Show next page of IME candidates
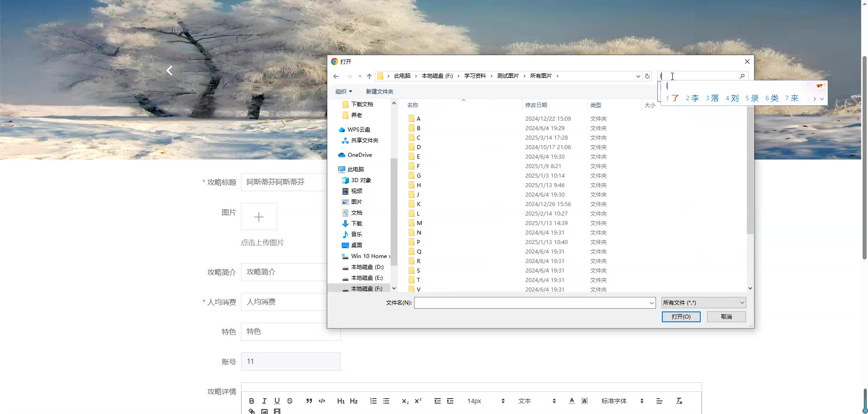This screenshot has width=868, height=414. (x=815, y=99)
